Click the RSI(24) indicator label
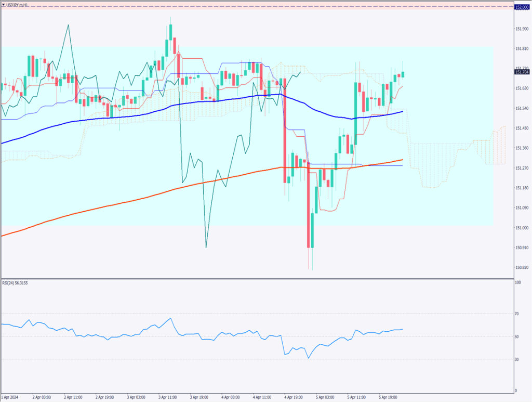Image resolution: width=532 pixels, height=402 pixels. click(x=17, y=282)
